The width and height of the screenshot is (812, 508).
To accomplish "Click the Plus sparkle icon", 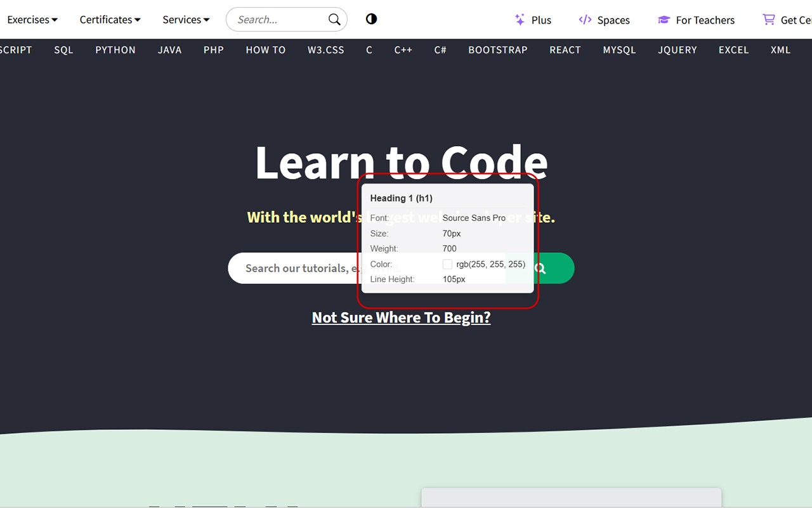I will point(520,20).
